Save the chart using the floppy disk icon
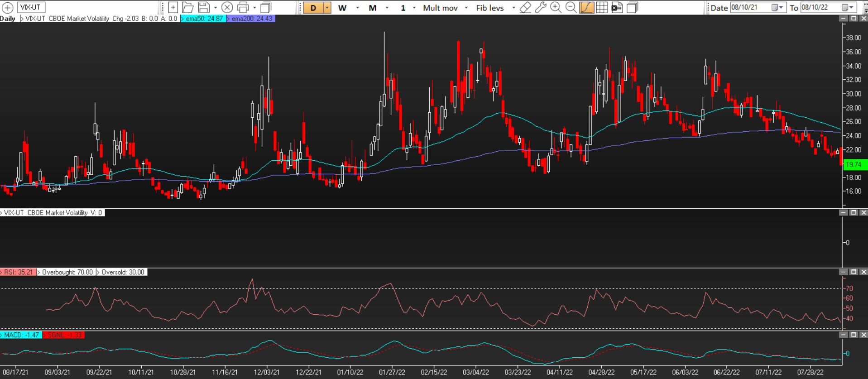Viewport: 868px width, 379px height. 204,7
